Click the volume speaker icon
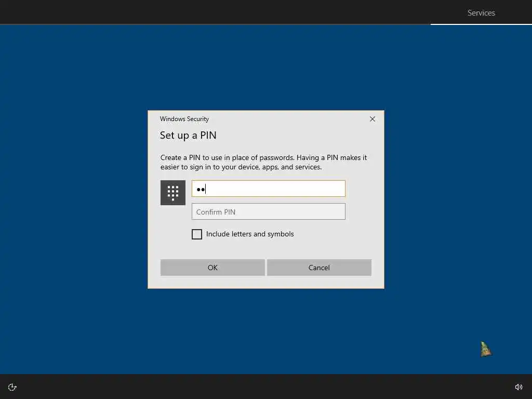The height and width of the screenshot is (399, 532). (x=518, y=387)
